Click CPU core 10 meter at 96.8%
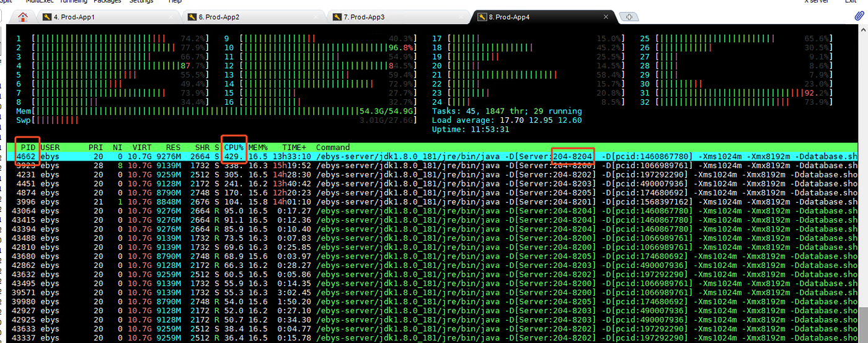 (x=321, y=47)
